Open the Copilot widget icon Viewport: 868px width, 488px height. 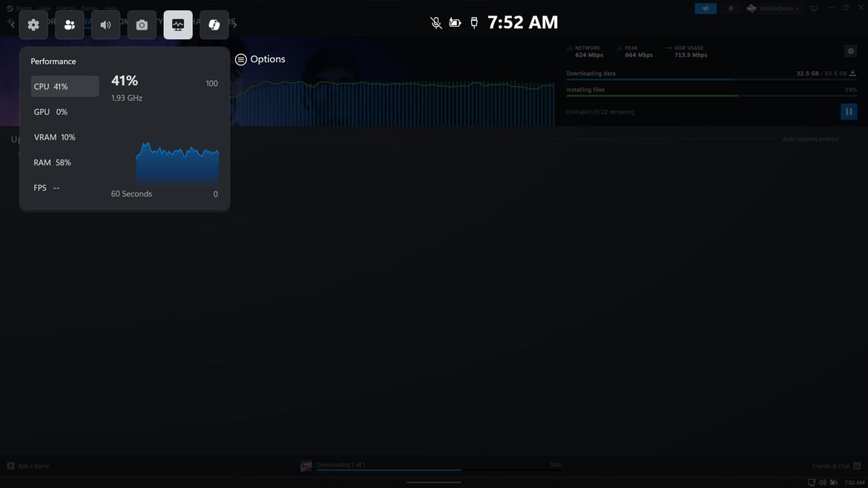(214, 25)
